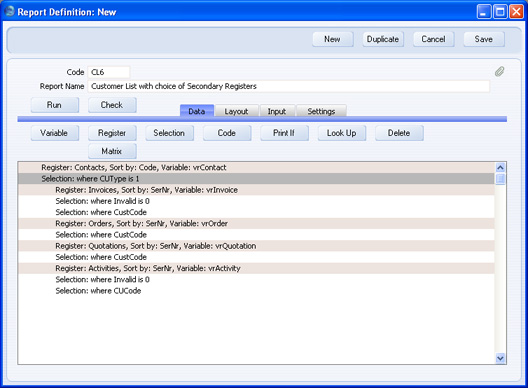Click the Duplicate button
Image resolution: width=528 pixels, height=388 pixels.
(383, 39)
